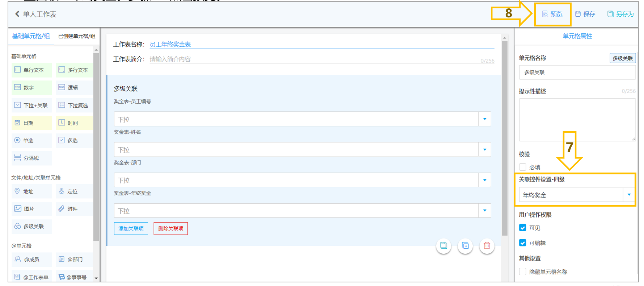Select the 多级关联 cell type
Screen dimensions: 644x286
click(32, 226)
